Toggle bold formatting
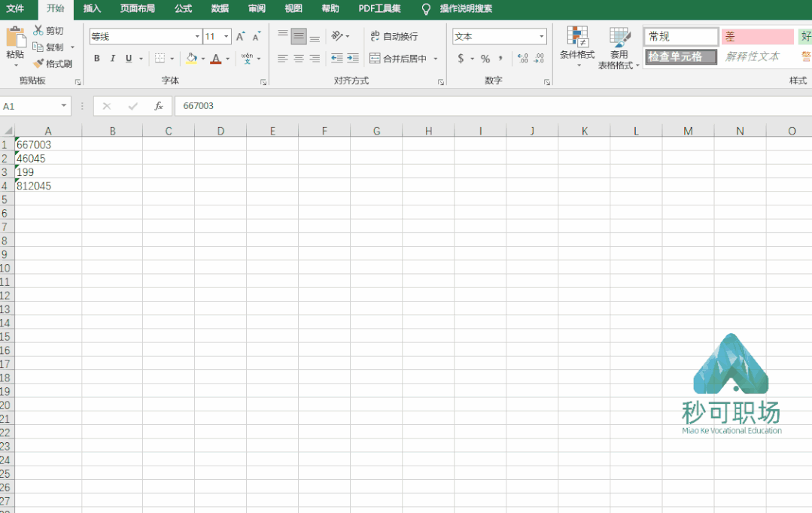812x513 pixels. click(96, 59)
